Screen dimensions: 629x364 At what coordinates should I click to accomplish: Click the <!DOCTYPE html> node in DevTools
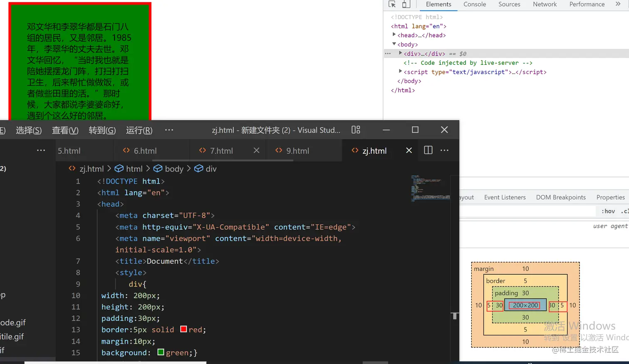[417, 17]
